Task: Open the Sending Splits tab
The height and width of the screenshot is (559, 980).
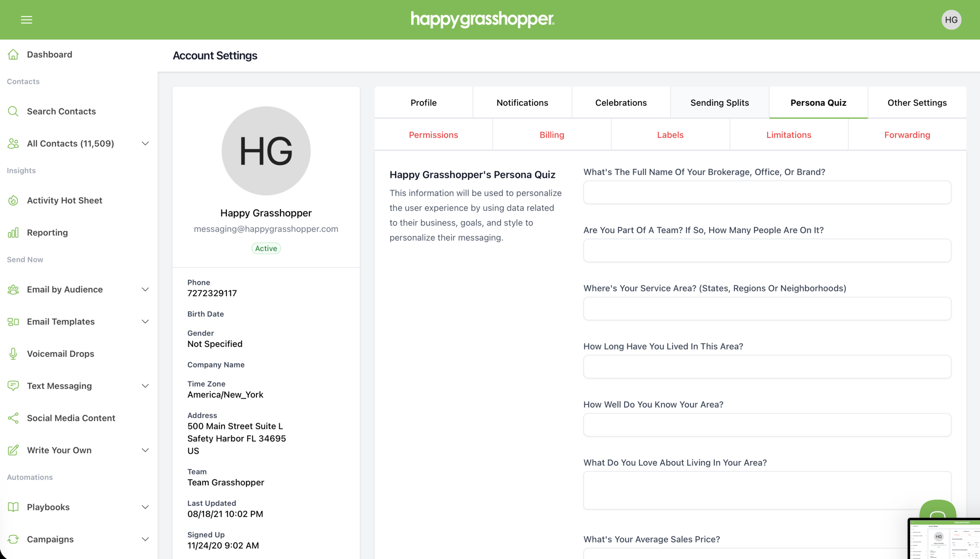Action: 719,103
